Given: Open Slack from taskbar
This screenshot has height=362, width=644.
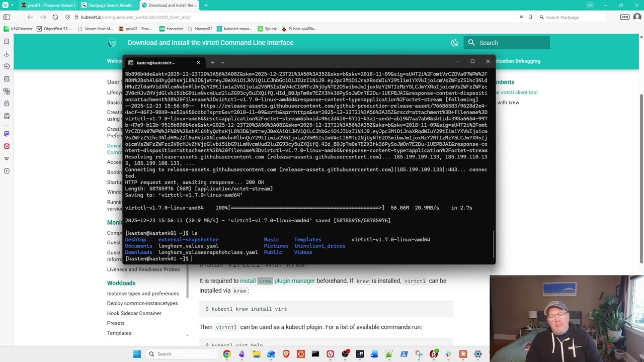Looking at the screenshot, I should 448,354.
